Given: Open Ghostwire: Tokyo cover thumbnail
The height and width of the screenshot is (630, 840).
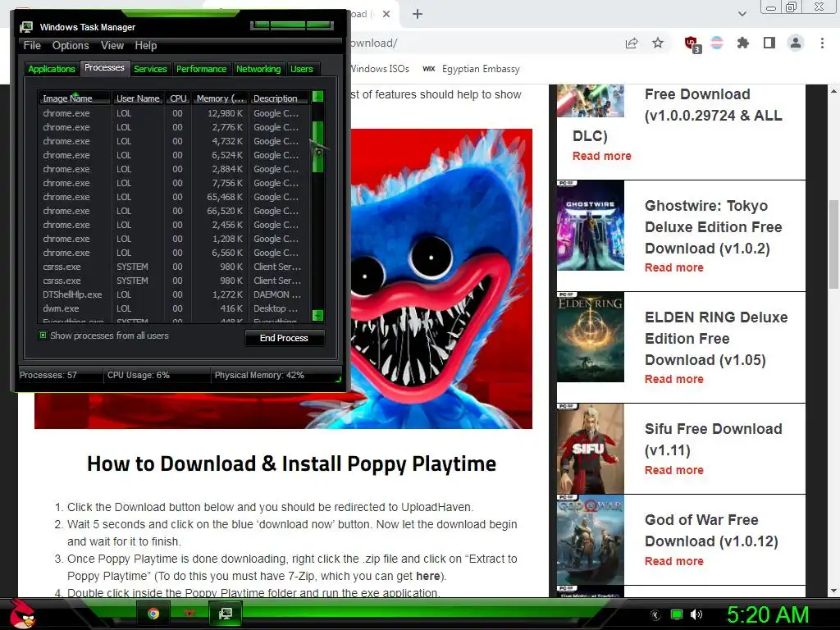Looking at the screenshot, I should (x=591, y=225).
